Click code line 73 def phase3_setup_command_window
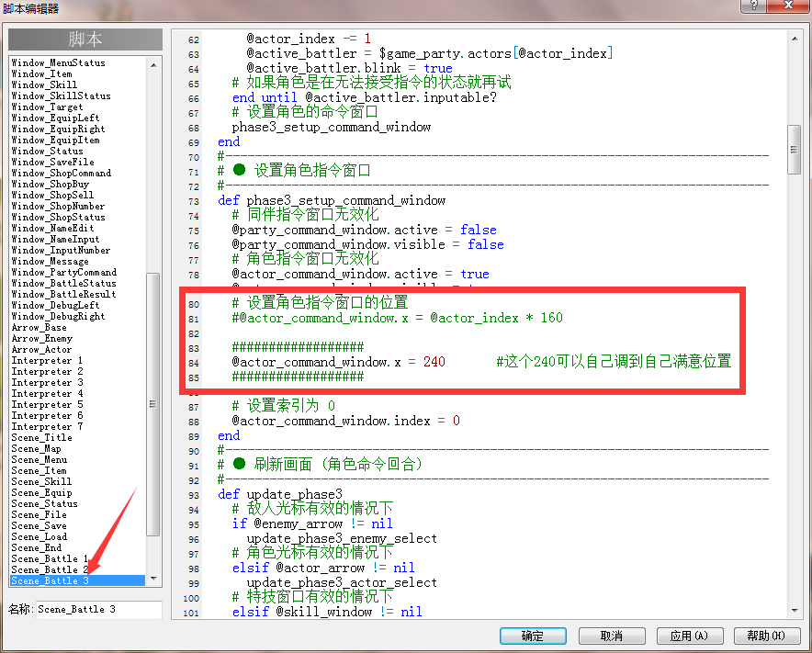This screenshot has width=812, height=653. [x=332, y=200]
